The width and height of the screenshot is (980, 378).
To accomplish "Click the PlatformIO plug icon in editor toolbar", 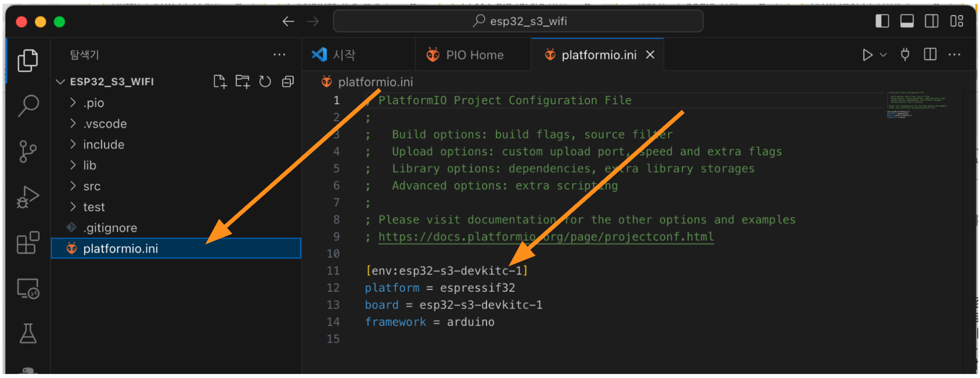I will 905,55.
